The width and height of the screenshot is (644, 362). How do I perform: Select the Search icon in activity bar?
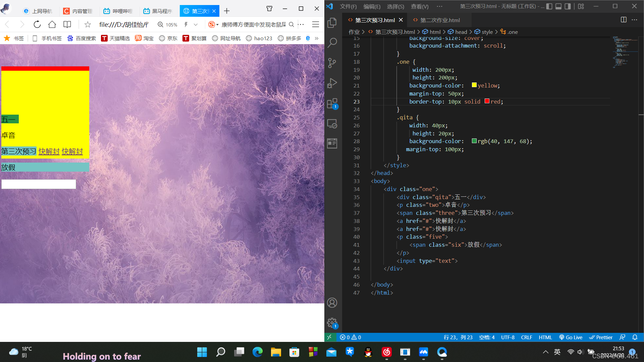click(x=332, y=42)
